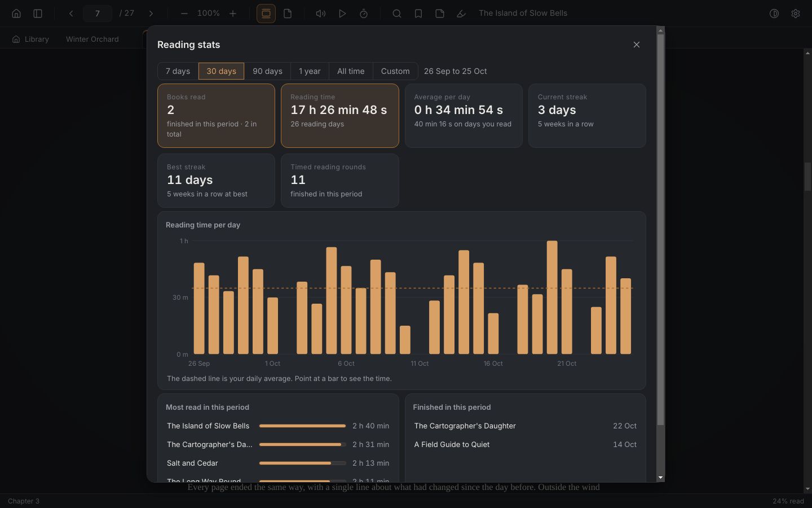Screen dimensions: 812x508
Task: Toggle the sidebar panel icon
Action: tap(38, 14)
